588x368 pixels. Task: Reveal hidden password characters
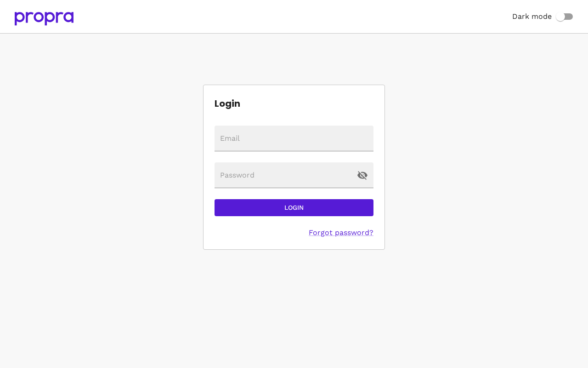coord(362,175)
